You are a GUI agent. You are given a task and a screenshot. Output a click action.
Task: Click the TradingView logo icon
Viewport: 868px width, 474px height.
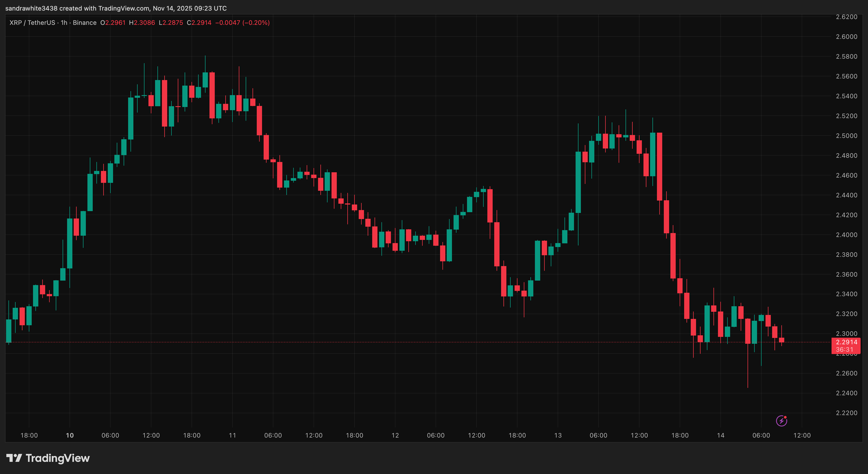[14, 458]
